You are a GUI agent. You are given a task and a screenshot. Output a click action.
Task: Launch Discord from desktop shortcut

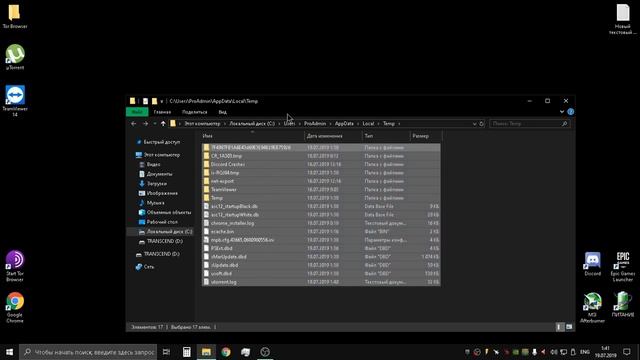(593, 264)
